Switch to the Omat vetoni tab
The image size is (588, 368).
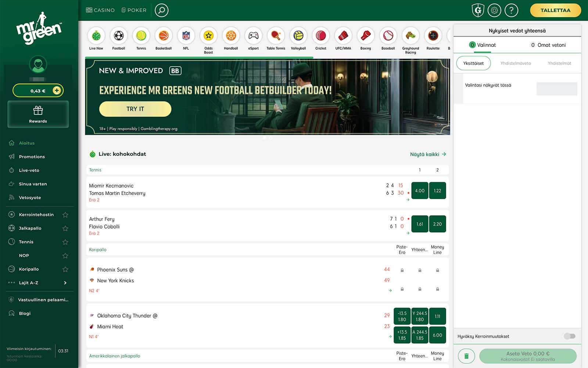tap(548, 45)
